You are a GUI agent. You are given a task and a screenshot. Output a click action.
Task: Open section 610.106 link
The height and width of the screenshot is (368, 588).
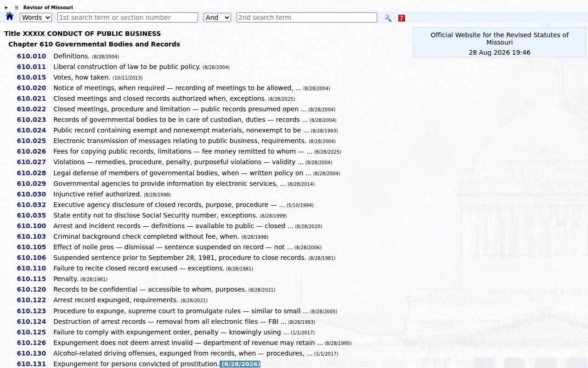[32, 258]
